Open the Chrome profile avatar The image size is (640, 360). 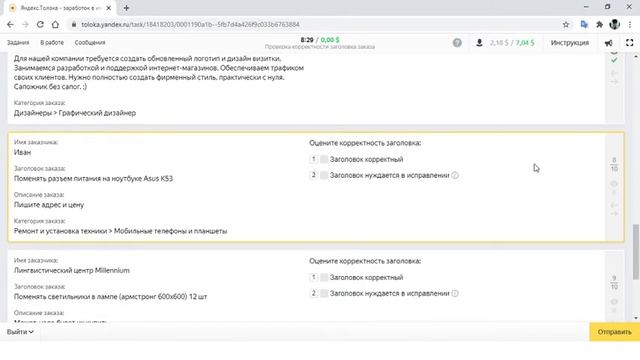614,24
